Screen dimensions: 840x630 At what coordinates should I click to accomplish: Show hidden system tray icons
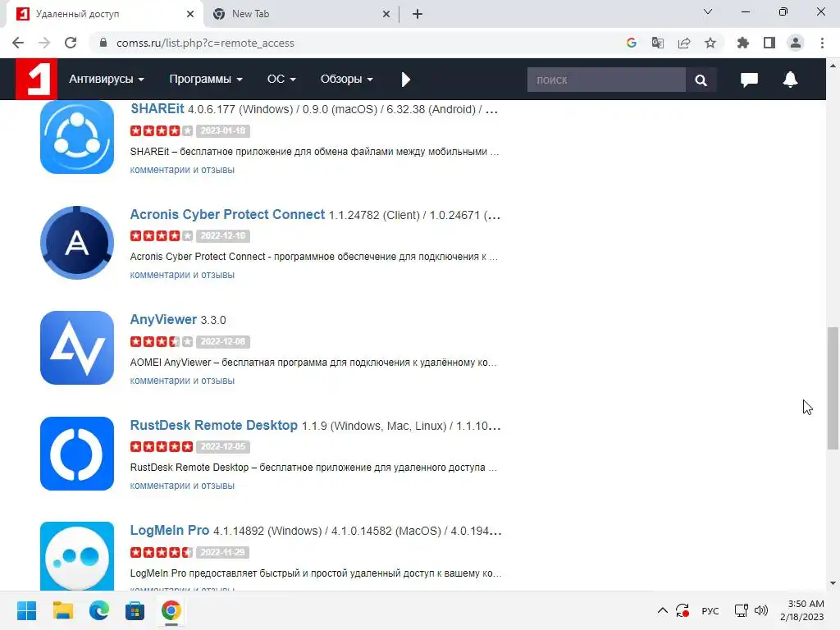(x=663, y=610)
